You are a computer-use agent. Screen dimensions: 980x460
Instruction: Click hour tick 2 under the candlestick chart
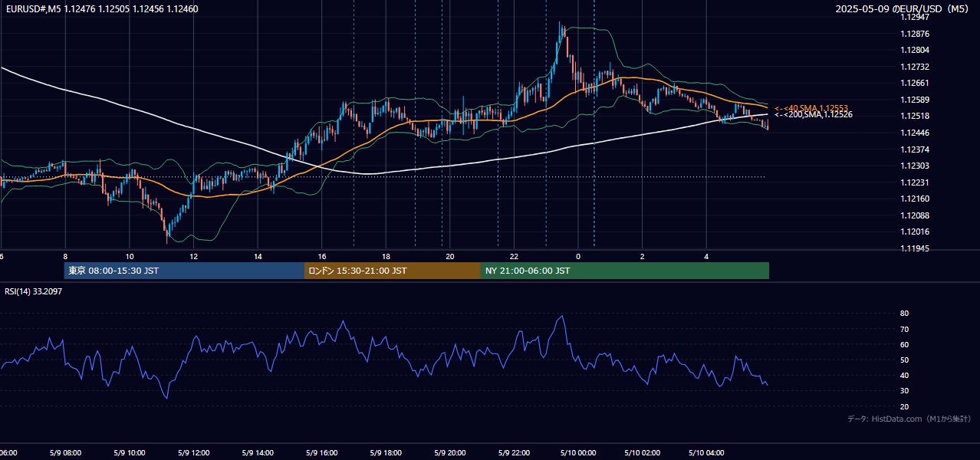click(643, 257)
